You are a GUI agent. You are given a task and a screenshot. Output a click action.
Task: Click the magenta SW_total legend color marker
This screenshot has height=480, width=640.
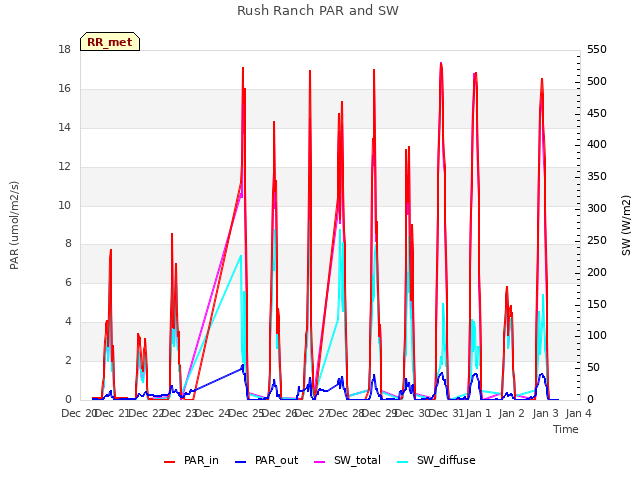pos(320,462)
